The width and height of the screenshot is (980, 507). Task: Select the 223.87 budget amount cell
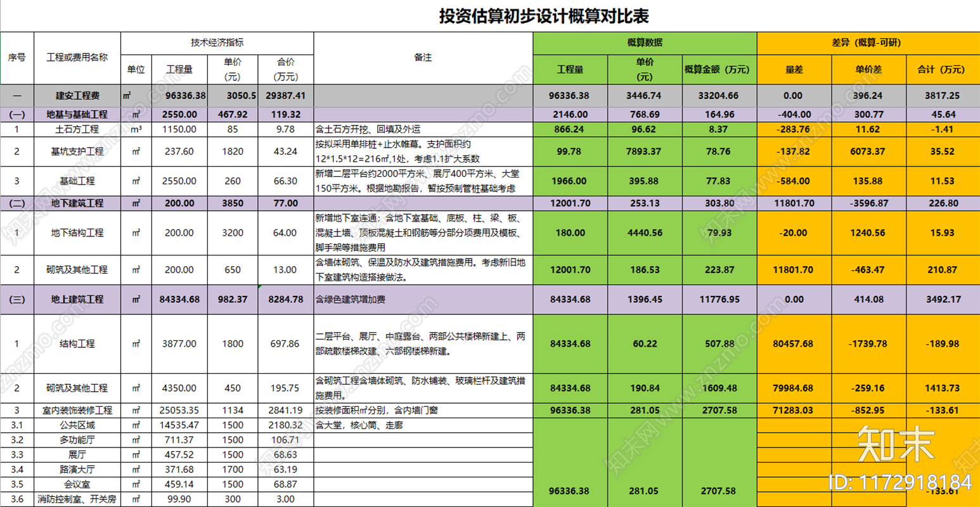pos(719,270)
